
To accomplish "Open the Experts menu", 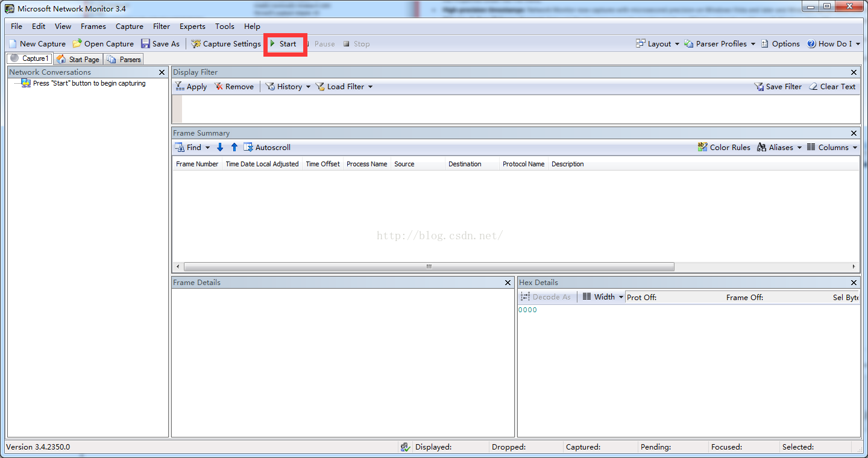I will click(x=192, y=27).
